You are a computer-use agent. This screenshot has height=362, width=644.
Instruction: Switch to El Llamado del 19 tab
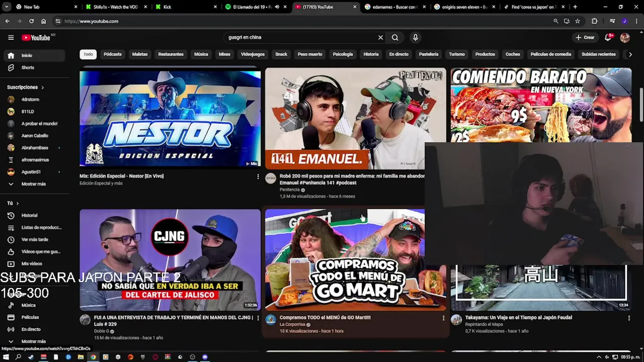click(x=251, y=7)
